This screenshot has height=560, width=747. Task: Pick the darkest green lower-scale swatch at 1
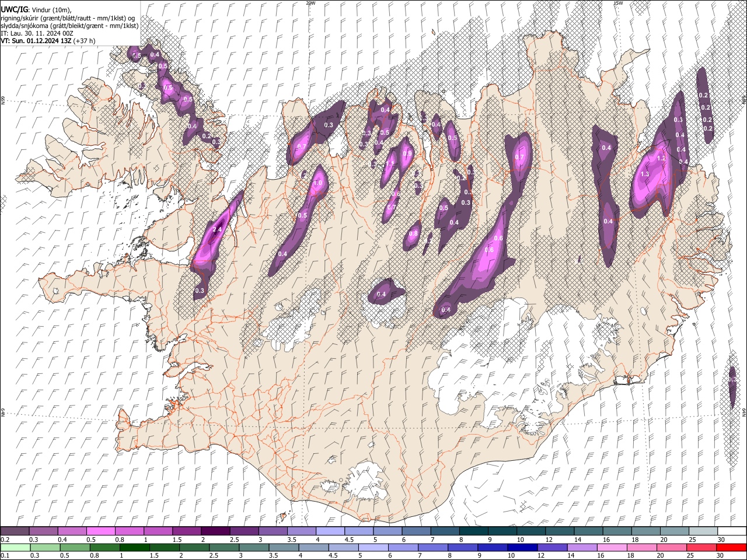pyautogui.click(x=134, y=547)
